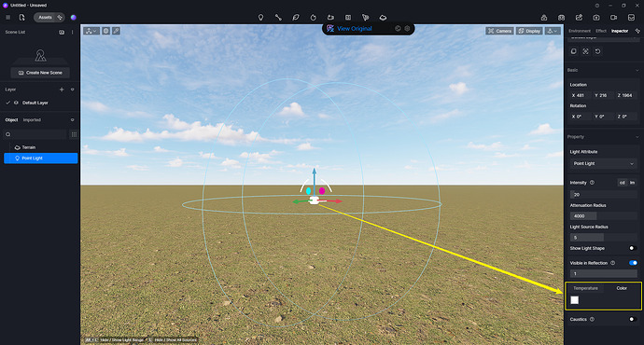Image resolution: width=644 pixels, height=345 pixels.
Task: Click the leaf vegetation tool icon
Action: pyautogui.click(x=295, y=17)
